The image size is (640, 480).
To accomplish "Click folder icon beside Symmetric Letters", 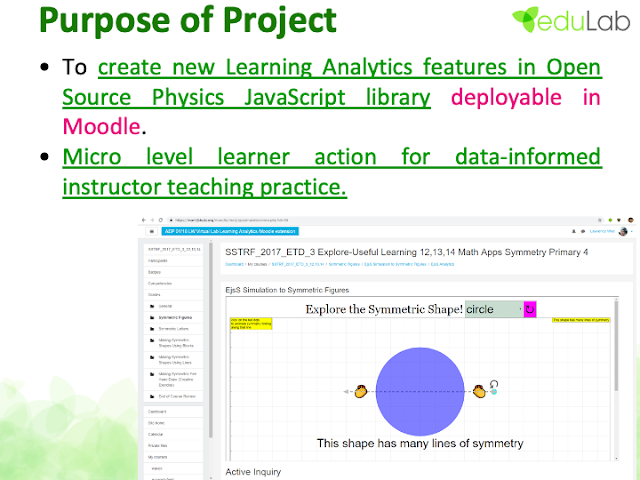I will (152, 329).
